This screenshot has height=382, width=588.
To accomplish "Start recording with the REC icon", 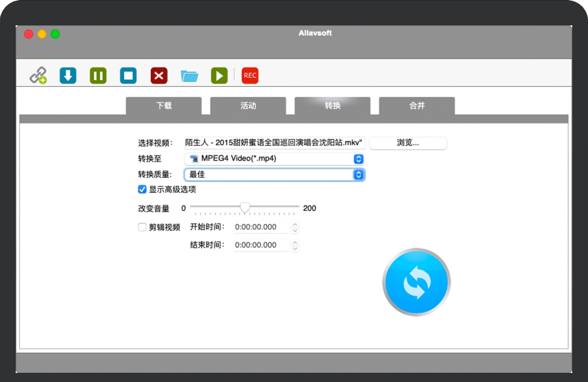I will 250,75.
